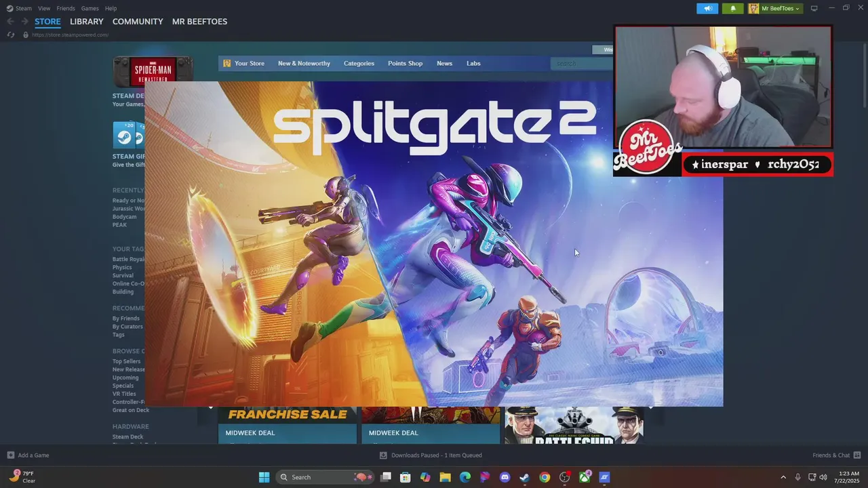This screenshot has height=488, width=868.
Task: Open Discord from taskbar
Action: 505,477
